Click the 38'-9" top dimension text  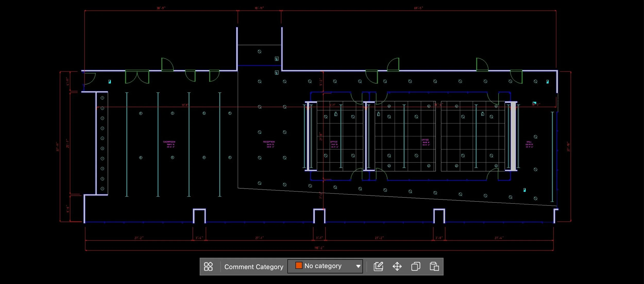click(161, 8)
